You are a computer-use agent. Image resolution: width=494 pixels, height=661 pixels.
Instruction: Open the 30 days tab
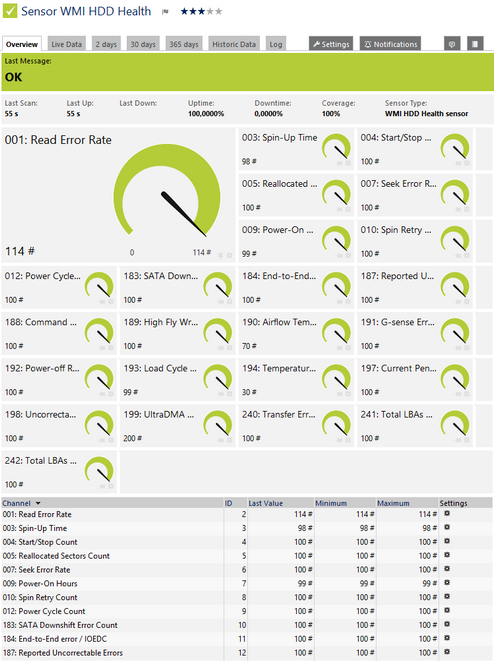pyautogui.click(x=143, y=44)
